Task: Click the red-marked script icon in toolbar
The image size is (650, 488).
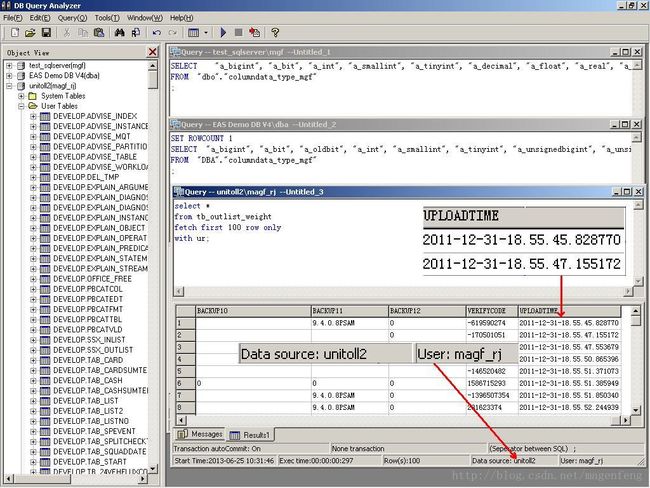Action: pos(255,32)
